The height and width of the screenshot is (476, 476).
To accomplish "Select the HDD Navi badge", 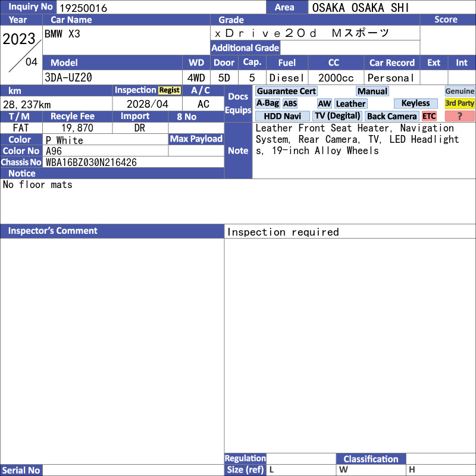I will [282, 116].
